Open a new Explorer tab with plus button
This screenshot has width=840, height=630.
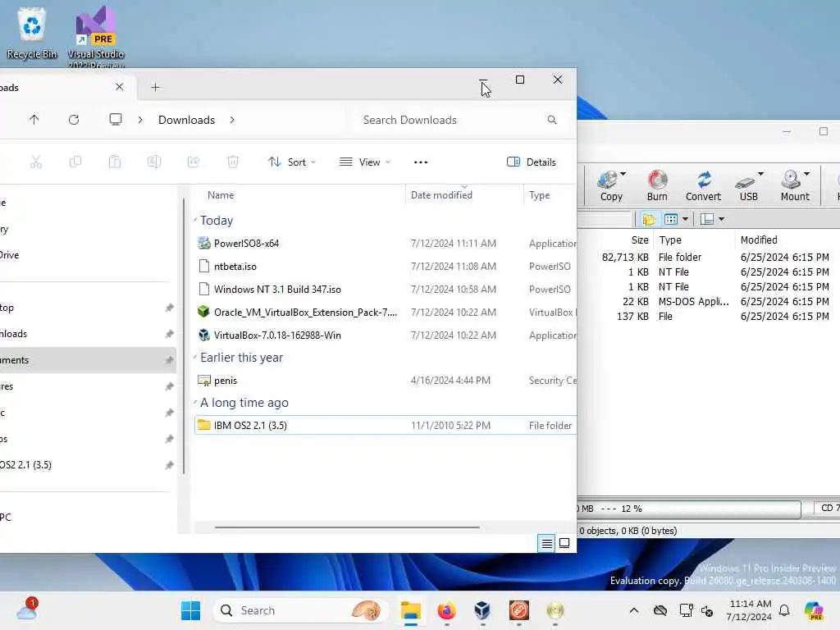coord(155,87)
